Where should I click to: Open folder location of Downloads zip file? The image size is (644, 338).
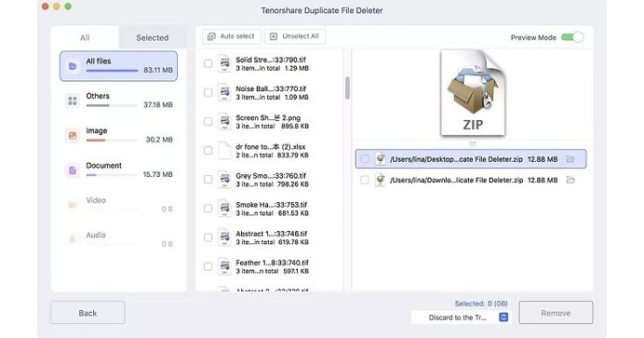pos(570,180)
